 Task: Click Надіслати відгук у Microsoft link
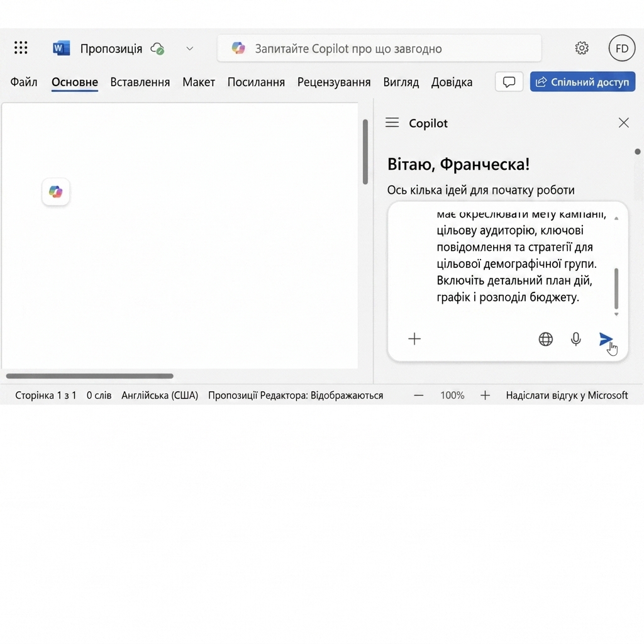tap(567, 395)
